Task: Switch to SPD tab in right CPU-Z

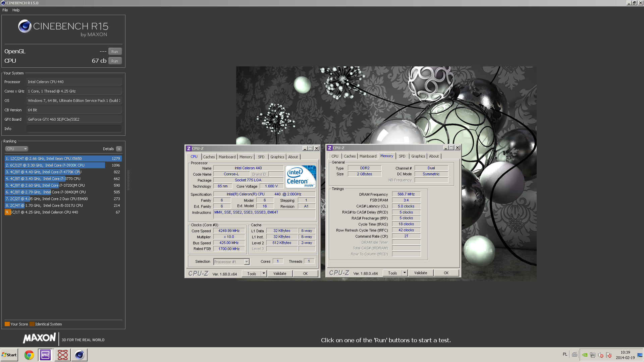Action: tap(402, 156)
